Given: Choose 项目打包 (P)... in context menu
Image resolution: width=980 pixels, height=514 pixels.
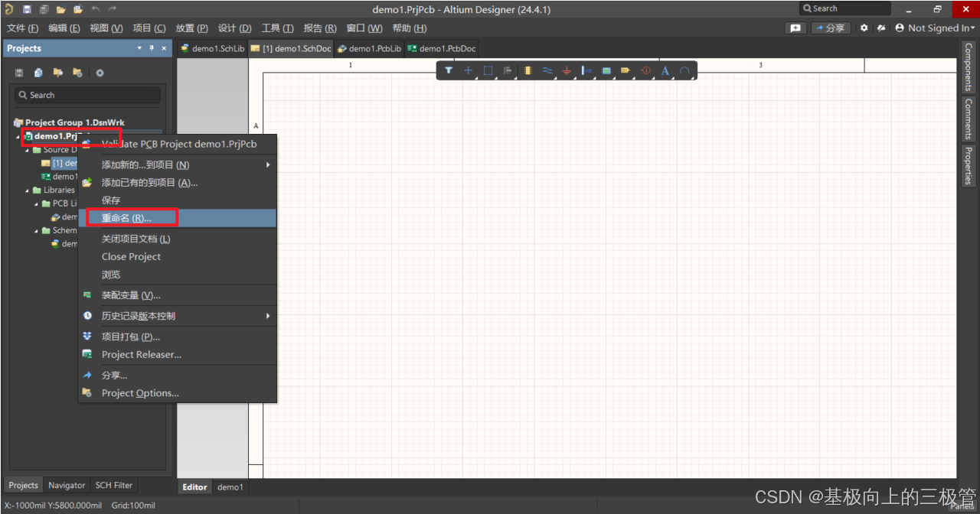Looking at the screenshot, I should pos(178,337).
